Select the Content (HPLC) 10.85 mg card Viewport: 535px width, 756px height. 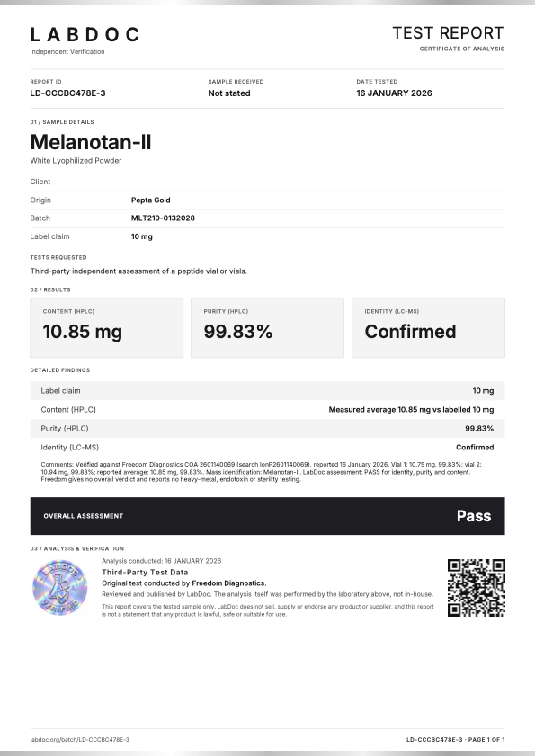(x=107, y=328)
